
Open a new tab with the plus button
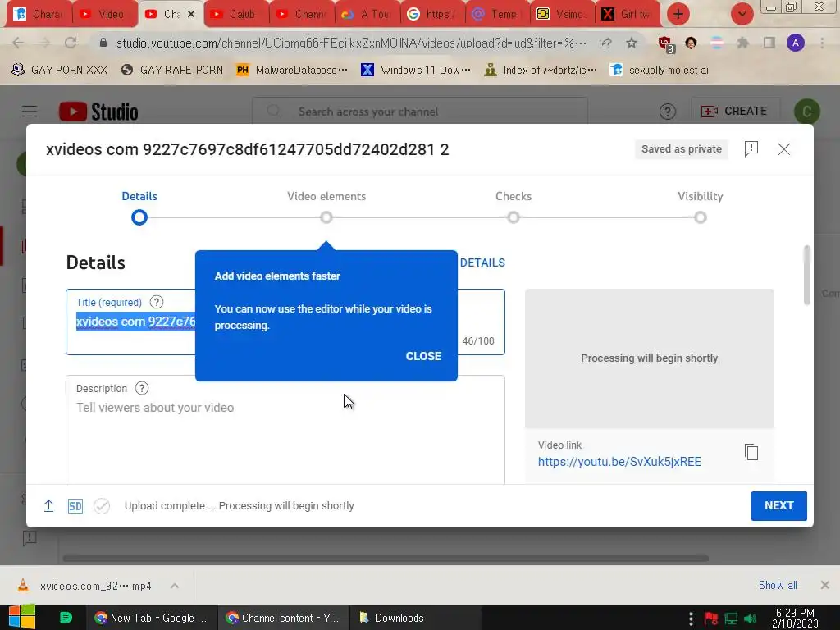click(678, 14)
